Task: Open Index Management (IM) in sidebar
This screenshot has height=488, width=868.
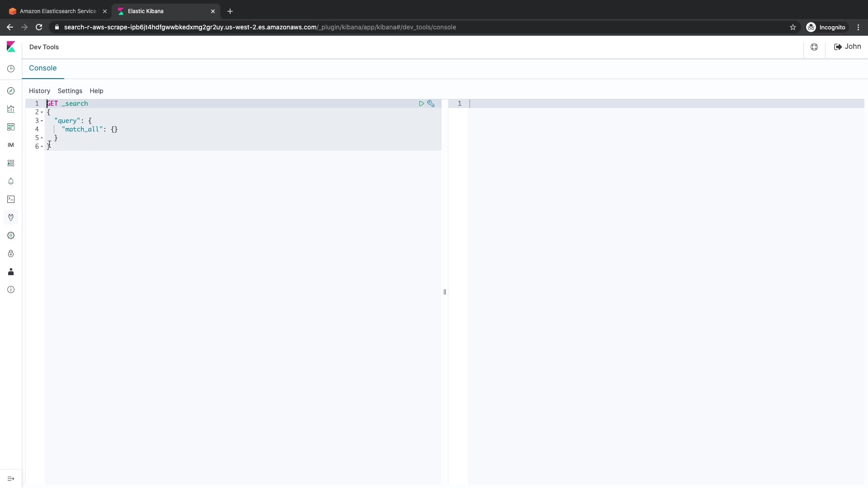Action: 11,145
